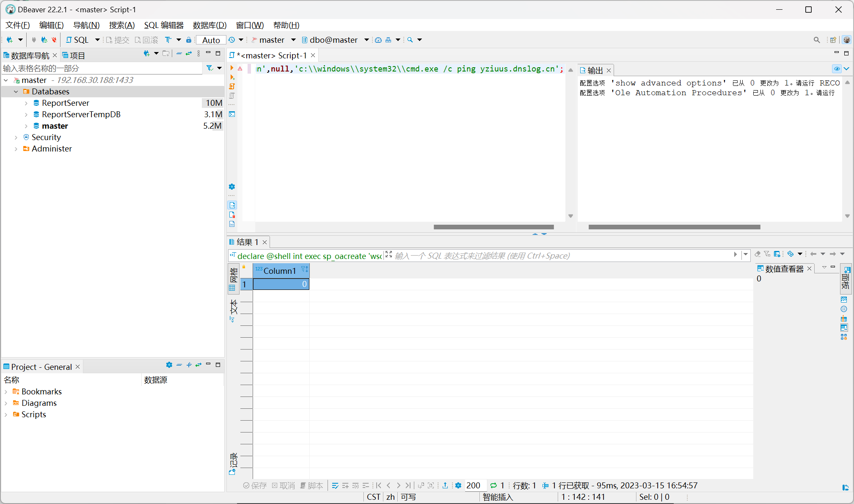
Task: Open the References panel icon on right sidebar
Action: point(844,318)
